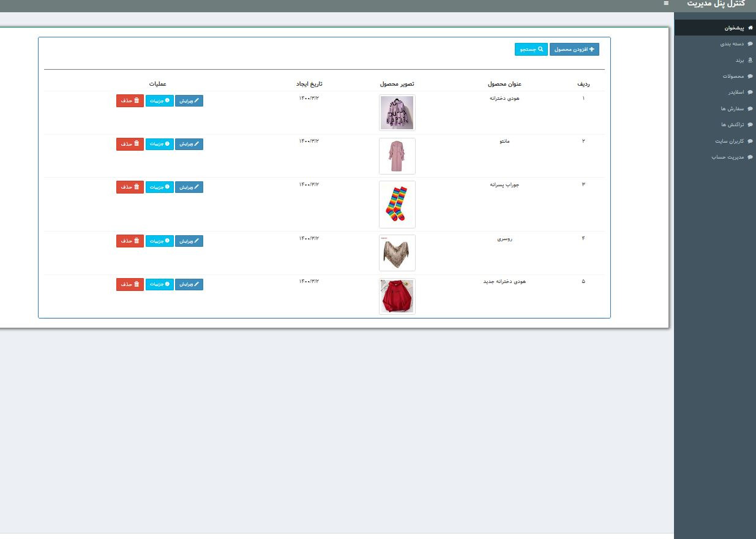756x539 pixels.
Task: Click the کنترل پنل مدیریت header title
Action: 716,4
